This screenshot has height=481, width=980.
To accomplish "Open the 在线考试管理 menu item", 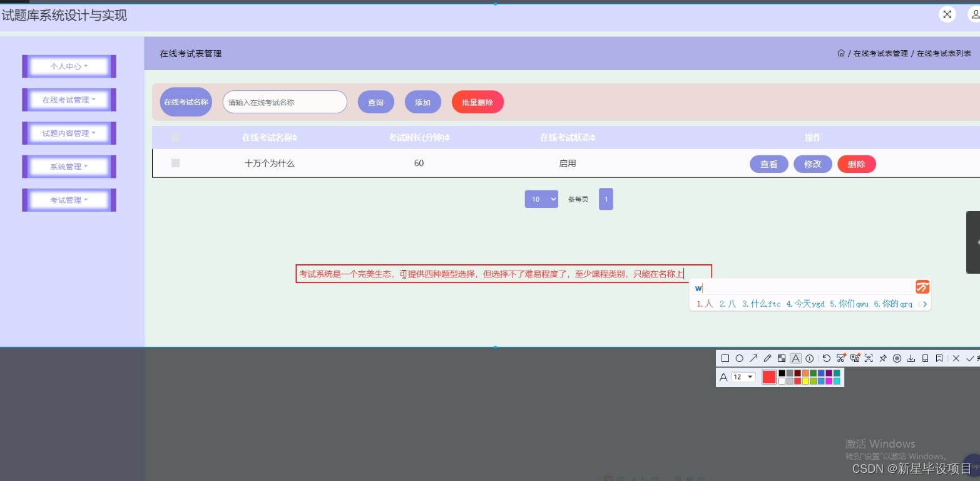I will (x=68, y=99).
